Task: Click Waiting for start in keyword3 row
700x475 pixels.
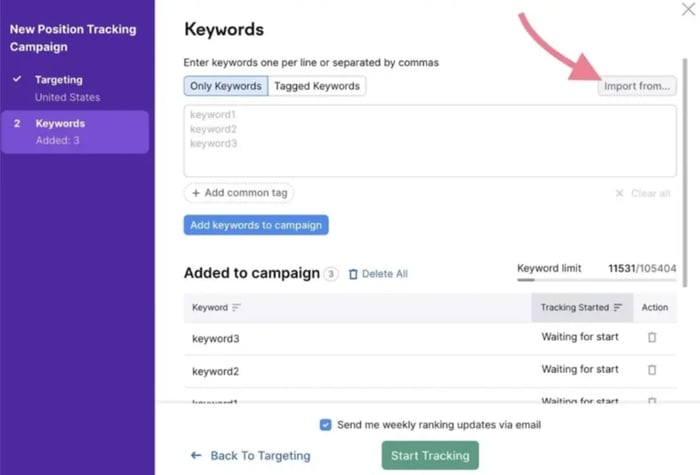Action: pyautogui.click(x=580, y=337)
